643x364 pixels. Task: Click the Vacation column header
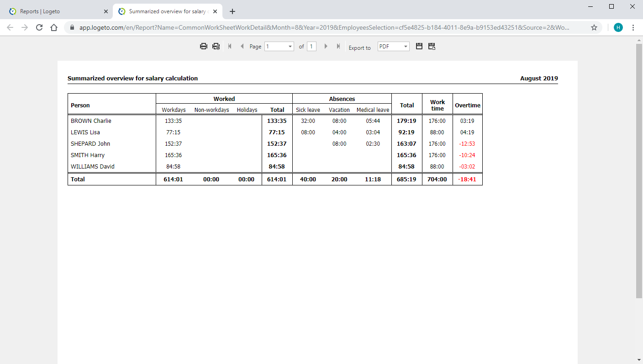click(x=339, y=110)
